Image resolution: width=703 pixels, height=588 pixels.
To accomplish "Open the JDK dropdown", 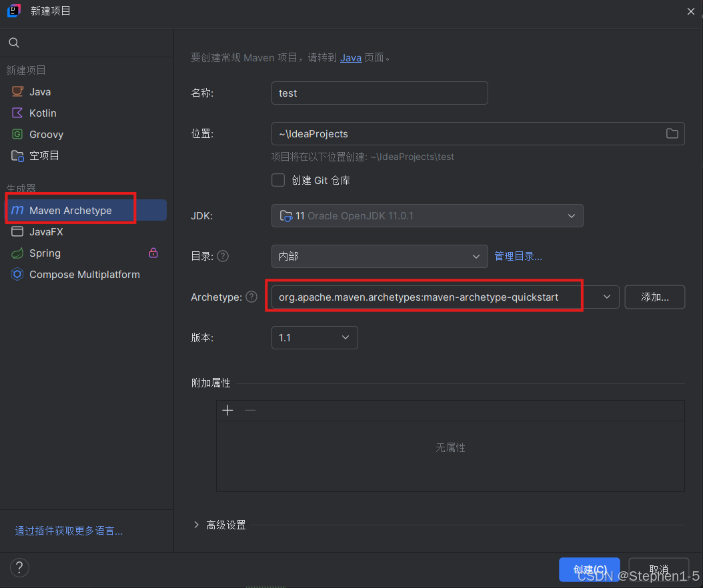I will point(428,215).
